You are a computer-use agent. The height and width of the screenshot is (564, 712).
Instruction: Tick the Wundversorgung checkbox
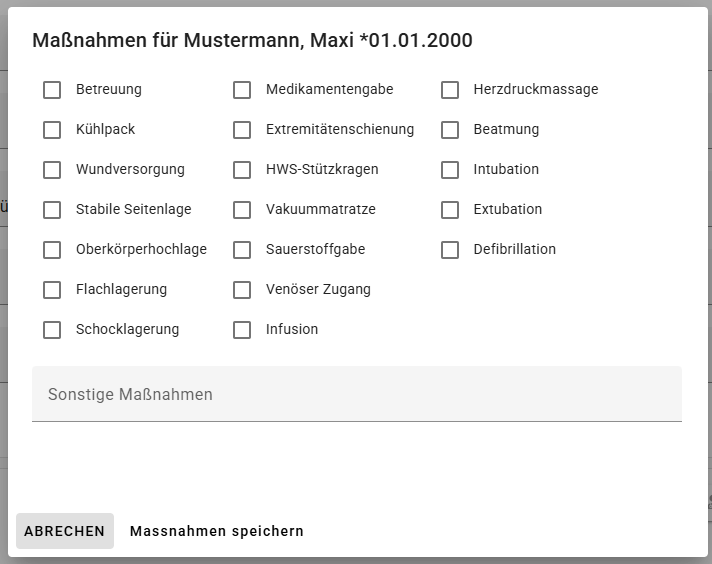click(52, 170)
